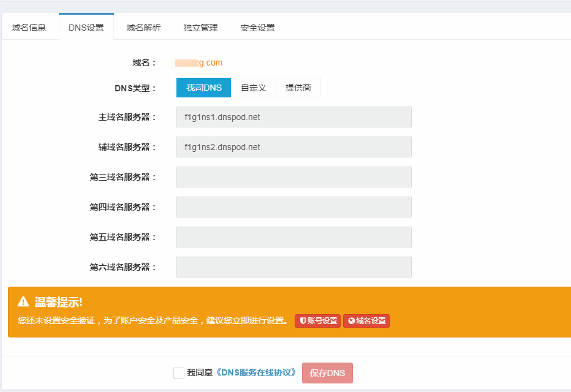
Task: Select the DNS设置 tab
Action: [x=86, y=27]
